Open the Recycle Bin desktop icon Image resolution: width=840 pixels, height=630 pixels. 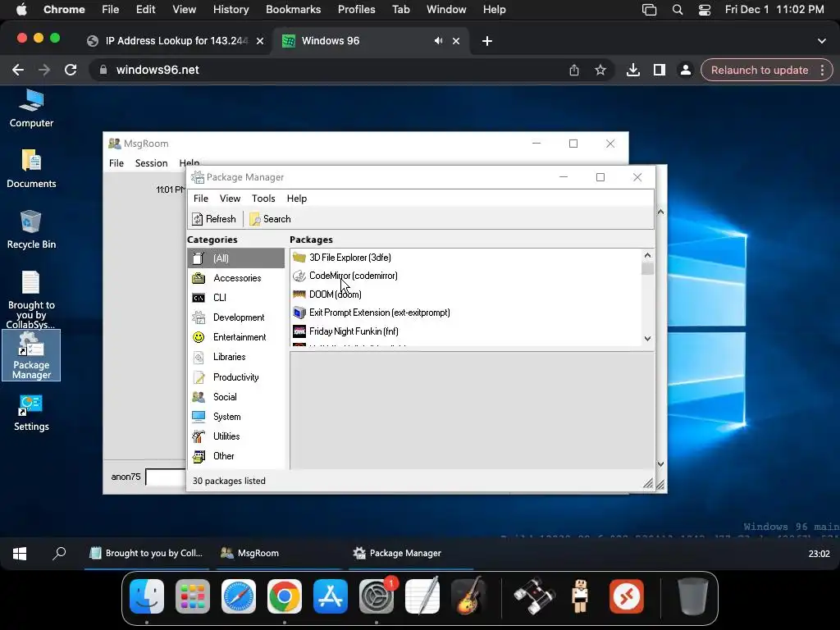pos(32,230)
